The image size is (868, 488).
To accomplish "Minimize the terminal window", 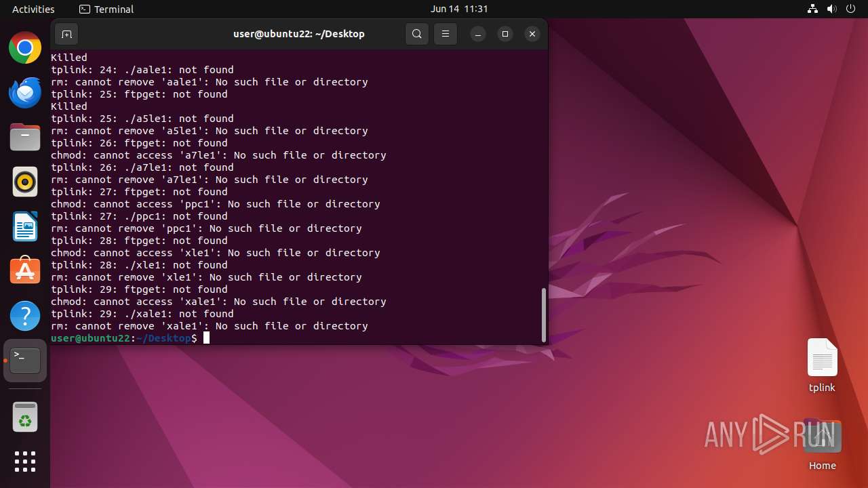I will pos(478,34).
